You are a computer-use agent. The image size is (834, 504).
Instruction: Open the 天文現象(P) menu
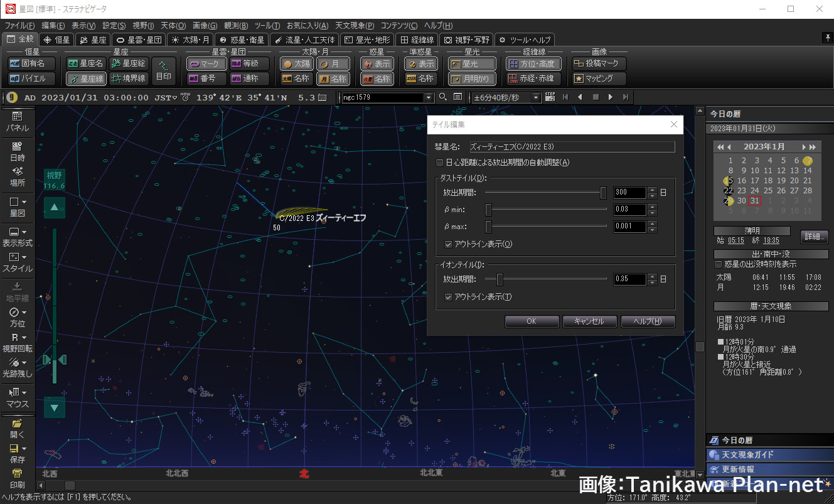click(354, 26)
